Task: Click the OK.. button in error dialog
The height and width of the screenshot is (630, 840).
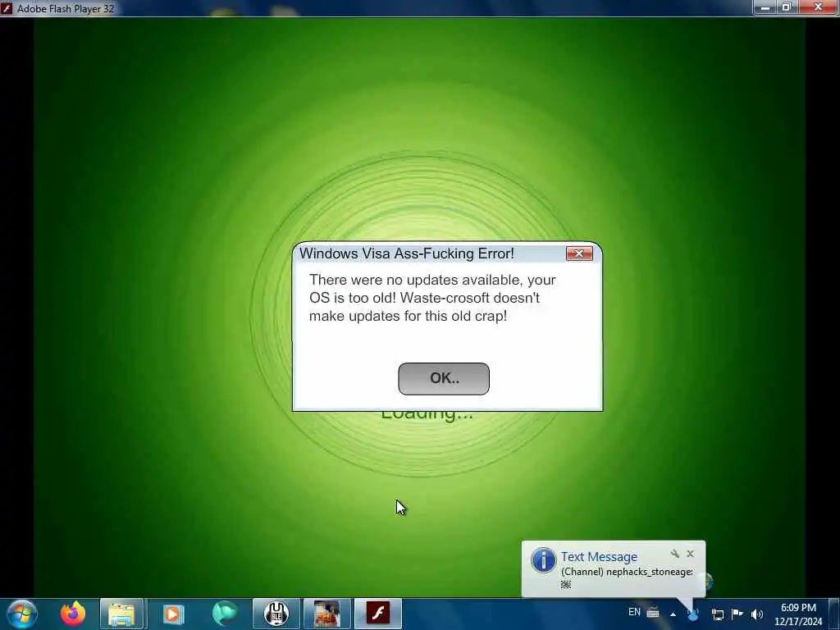Action: coord(444,379)
